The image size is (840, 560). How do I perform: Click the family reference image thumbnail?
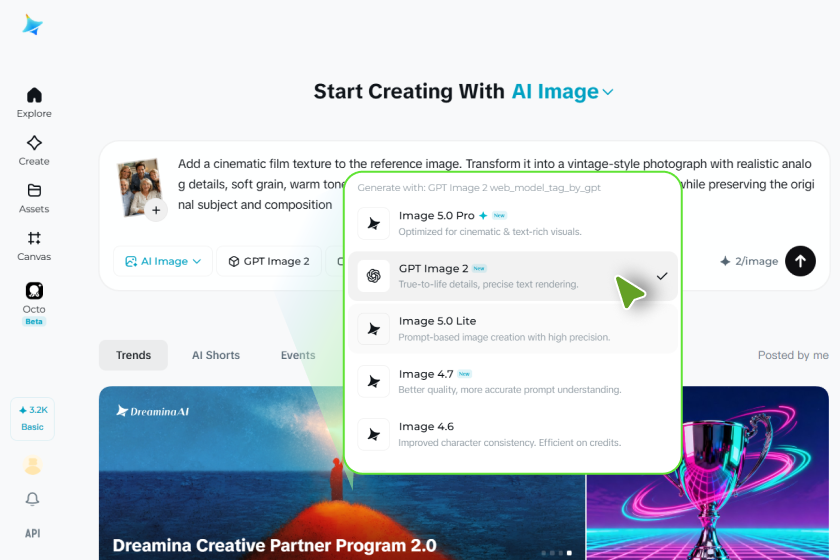tap(138, 186)
